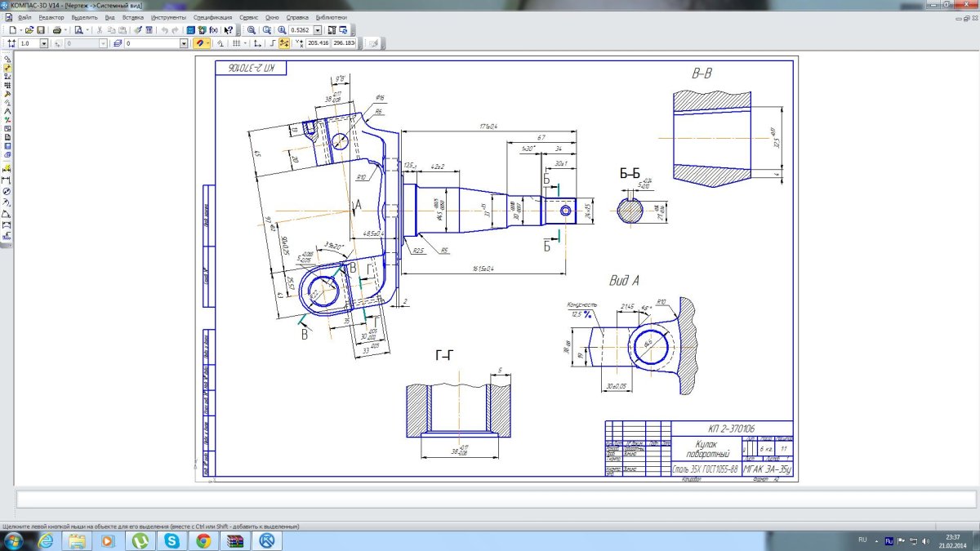The height and width of the screenshot is (551, 980).
Task: Open Google Chrome from the taskbar
Action: [x=203, y=540]
